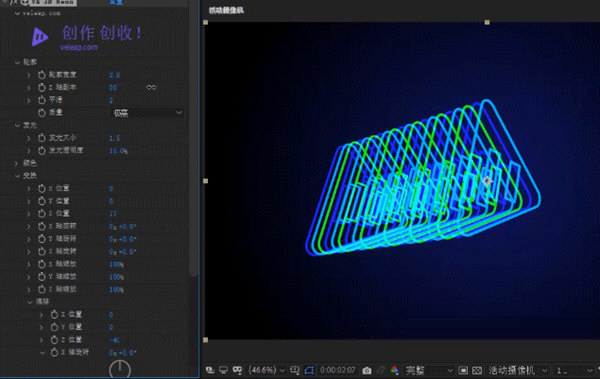Take a snapshot with the camera icon
Viewport: 600px width, 379px height.
[x=367, y=370]
